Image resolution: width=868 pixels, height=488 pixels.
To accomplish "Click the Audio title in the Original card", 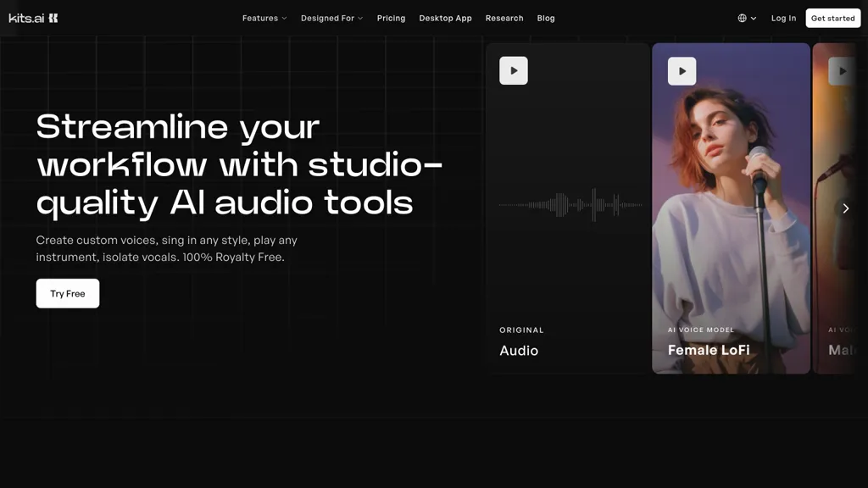I will 519,351.
